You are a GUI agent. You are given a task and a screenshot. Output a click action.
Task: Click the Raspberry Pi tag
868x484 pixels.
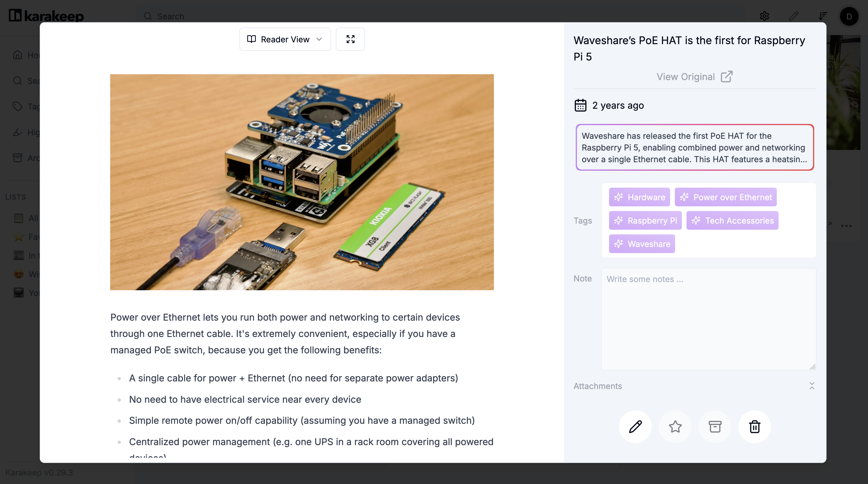coord(645,220)
